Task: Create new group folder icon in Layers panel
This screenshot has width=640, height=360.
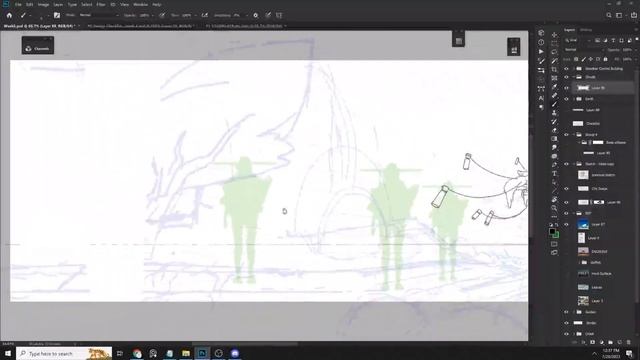Action: coord(611,342)
